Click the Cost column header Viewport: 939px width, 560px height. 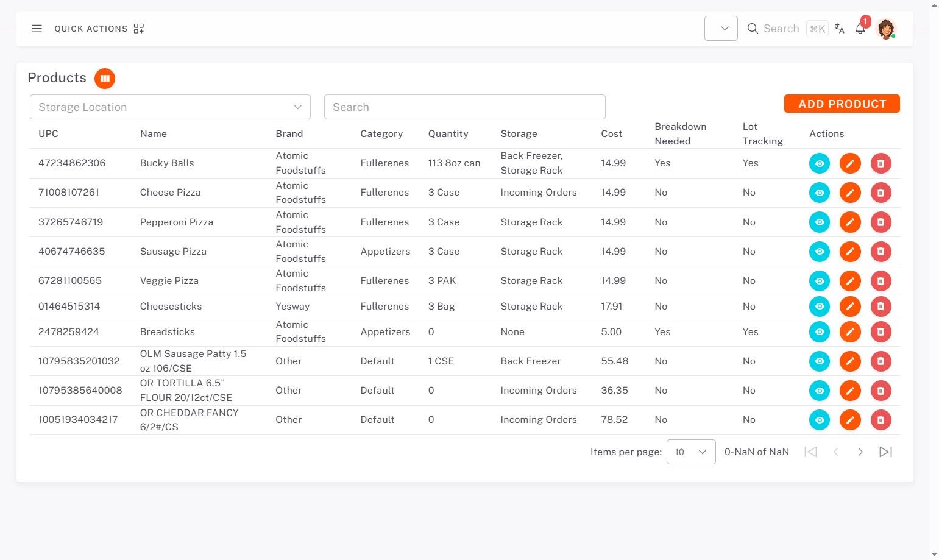(612, 134)
